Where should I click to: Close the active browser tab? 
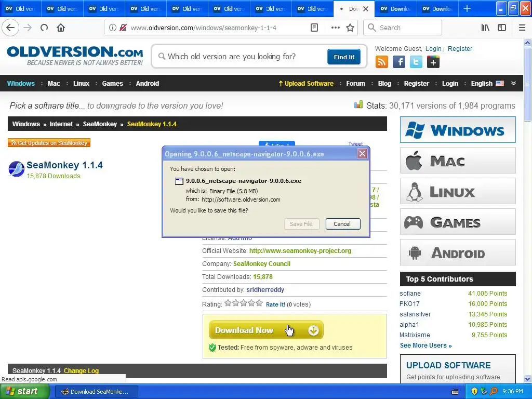366,9
